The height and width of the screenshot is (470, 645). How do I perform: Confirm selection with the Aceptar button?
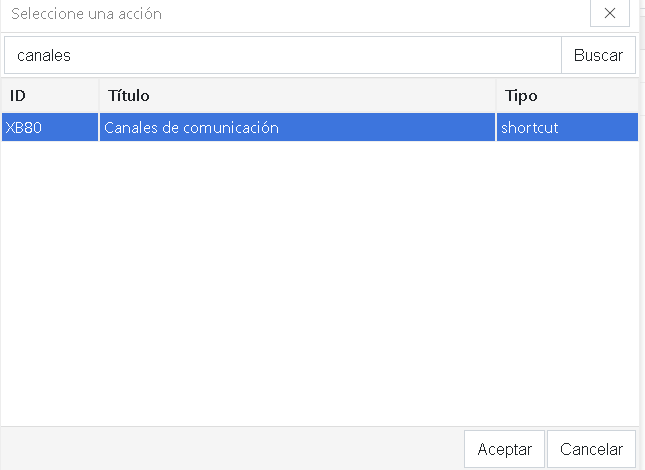tap(505, 449)
